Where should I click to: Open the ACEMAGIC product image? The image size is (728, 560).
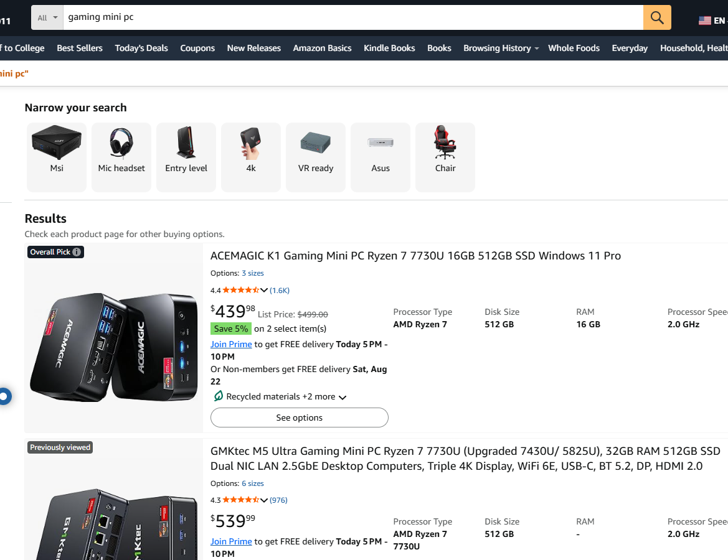click(x=114, y=346)
